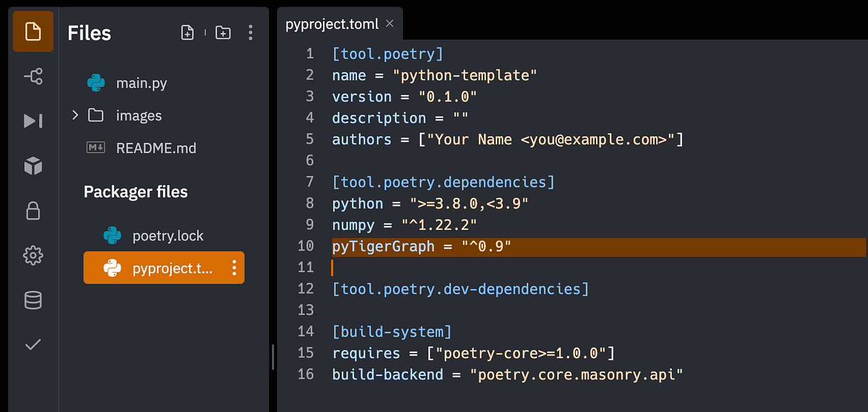Viewport: 868px width, 412px height.
Task: Open the Database panel
Action: point(33,300)
